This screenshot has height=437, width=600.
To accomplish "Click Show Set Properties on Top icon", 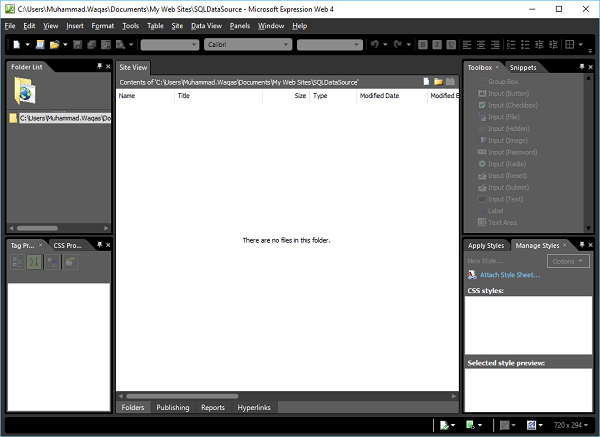I will [52, 262].
